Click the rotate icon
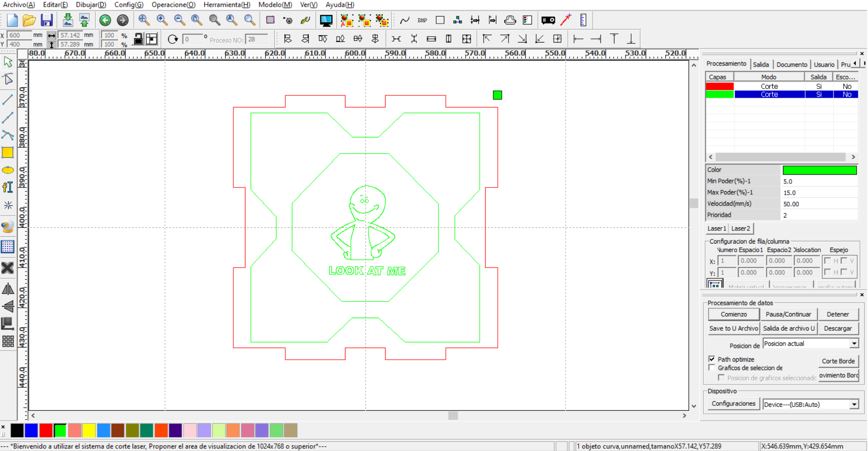The height and width of the screenshot is (451, 868). pyautogui.click(x=173, y=39)
